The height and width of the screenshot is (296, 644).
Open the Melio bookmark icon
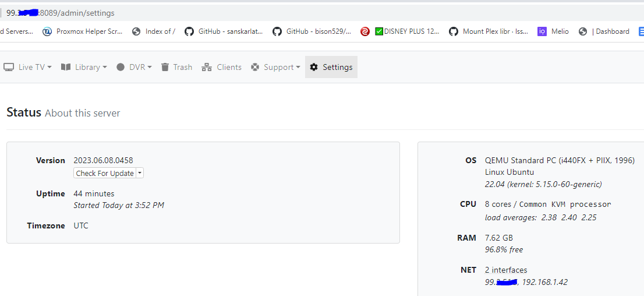tap(542, 31)
